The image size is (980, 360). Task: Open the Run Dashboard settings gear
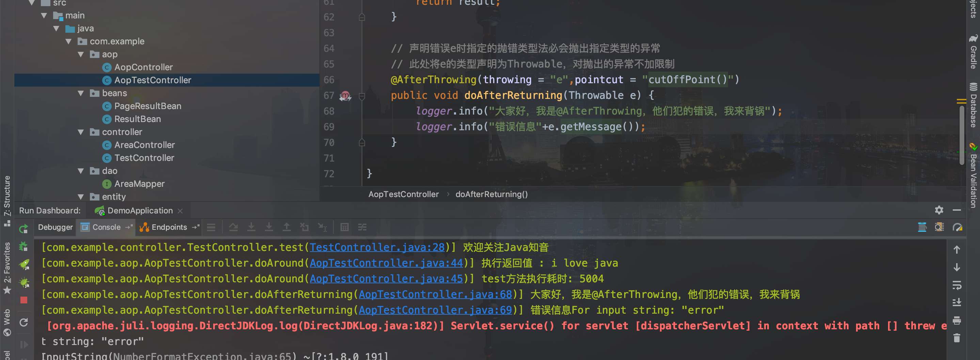click(939, 210)
